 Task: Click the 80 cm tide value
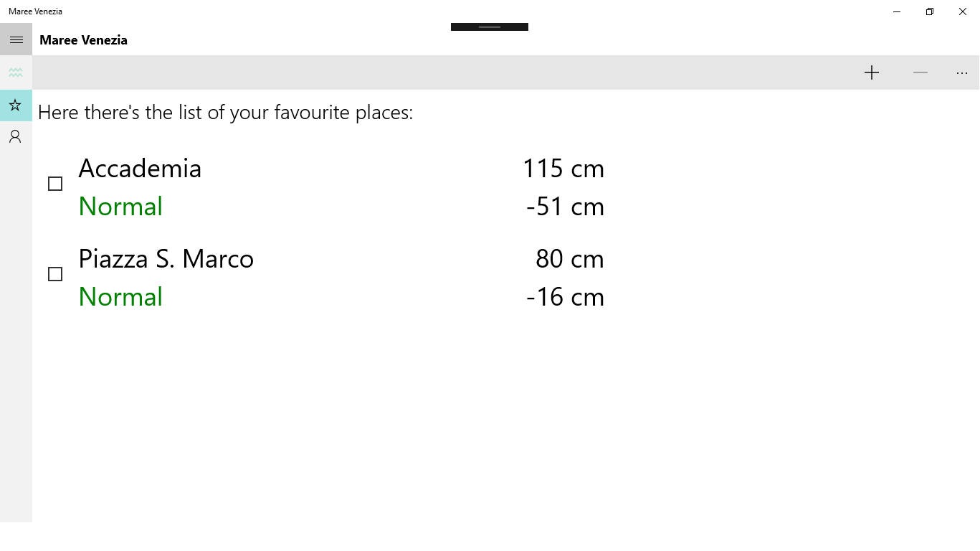pyautogui.click(x=570, y=259)
